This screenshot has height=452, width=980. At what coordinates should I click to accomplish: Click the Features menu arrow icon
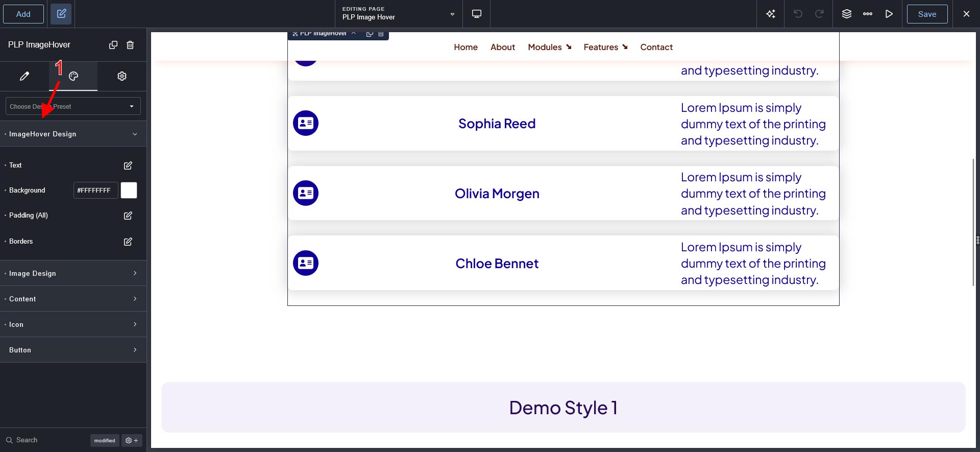[625, 47]
